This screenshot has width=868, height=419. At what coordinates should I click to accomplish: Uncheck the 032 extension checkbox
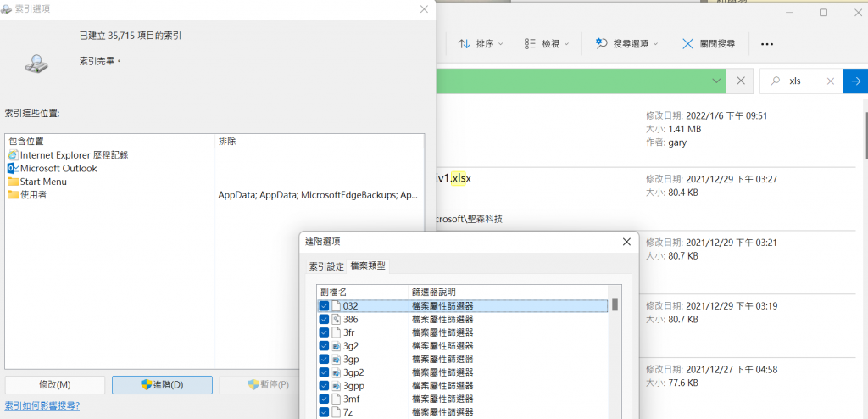click(324, 306)
